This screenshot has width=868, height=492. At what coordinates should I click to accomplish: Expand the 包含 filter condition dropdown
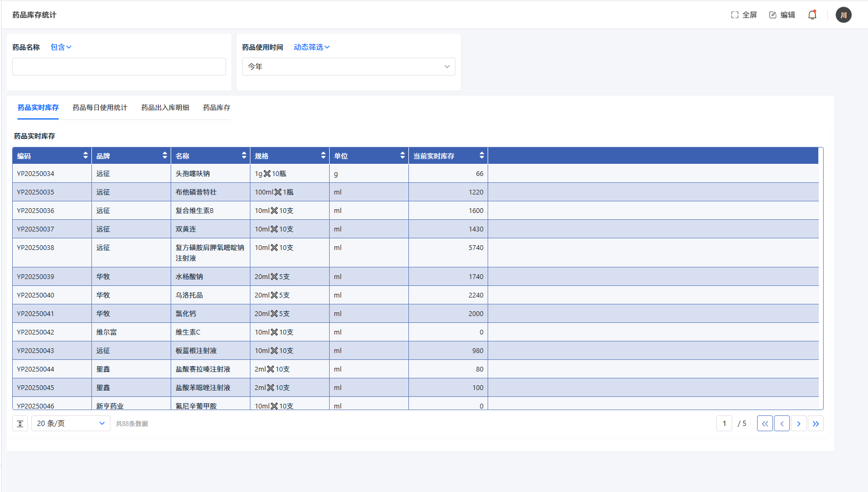click(61, 47)
